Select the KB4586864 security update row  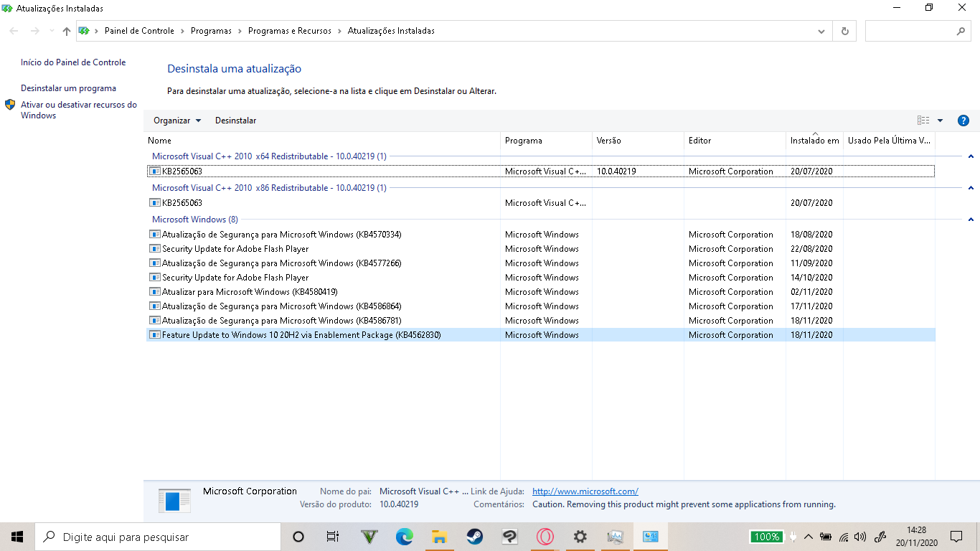click(540, 306)
